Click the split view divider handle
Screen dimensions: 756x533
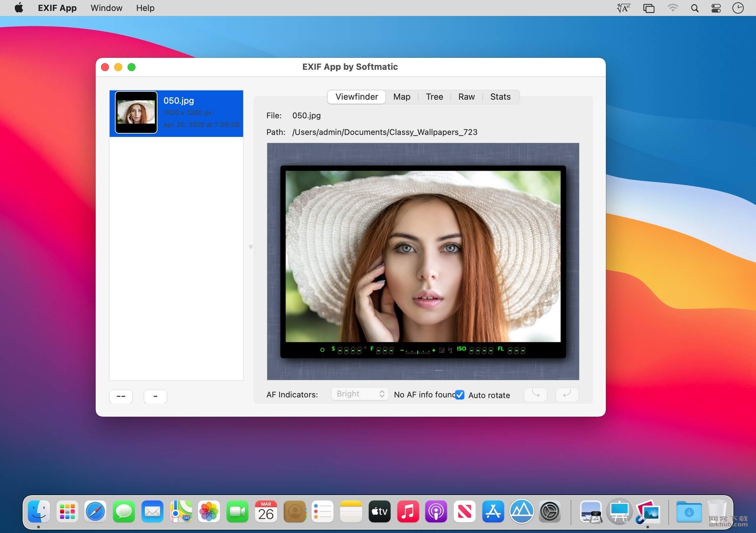(x=251, y=247)
